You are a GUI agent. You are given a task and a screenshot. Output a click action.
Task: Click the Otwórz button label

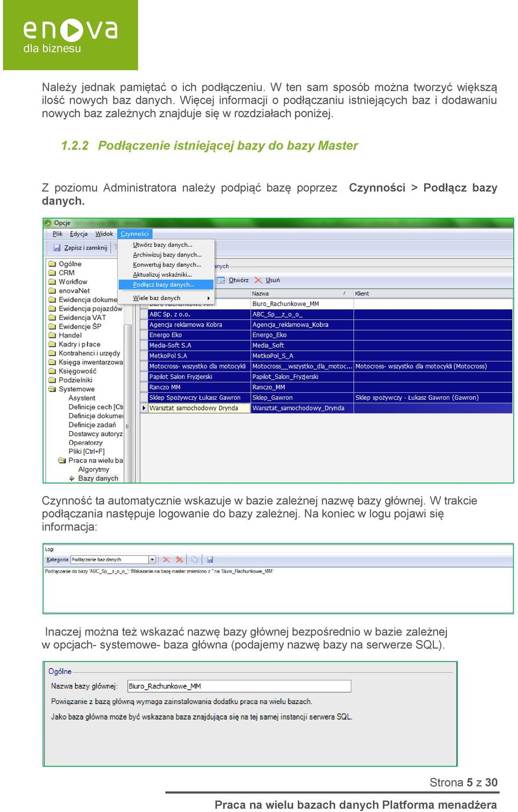238,280
